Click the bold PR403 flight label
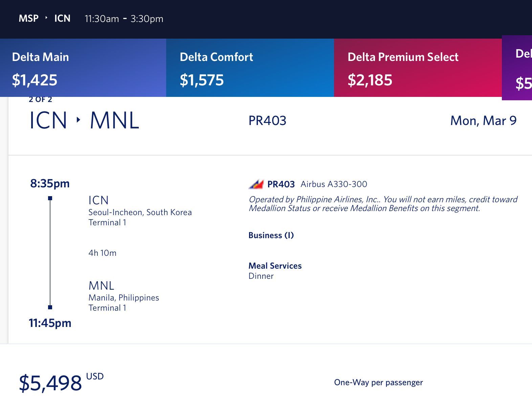The height and width of the screenshot is (414, 532). tap(281, 184)
